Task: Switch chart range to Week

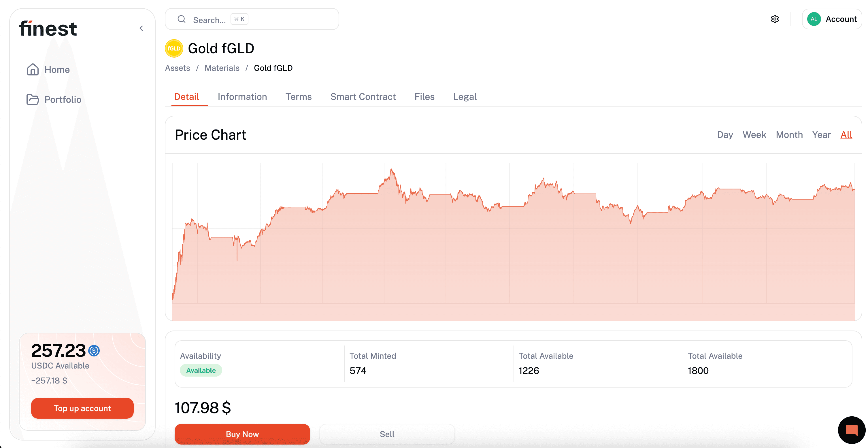Action: pos(754,135)
